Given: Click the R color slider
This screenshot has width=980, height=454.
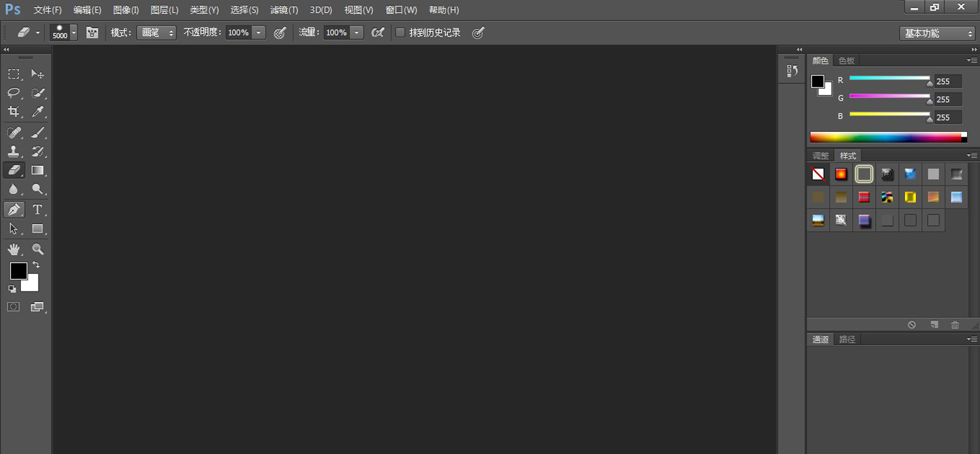Looking at the screenshot, I should (x=890, y=79).
